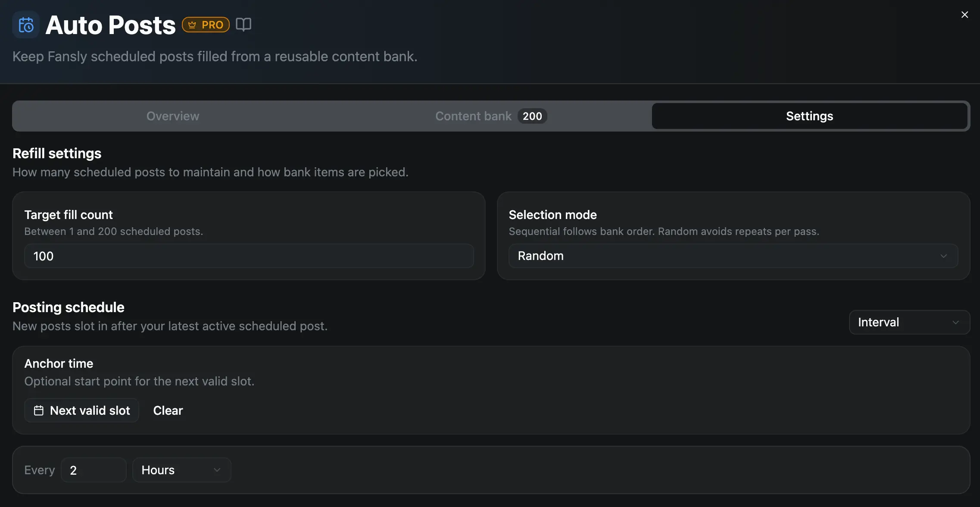Close the Auto Posts dialog
This screenshot has width=980, height=507.
tap(964, 15)
